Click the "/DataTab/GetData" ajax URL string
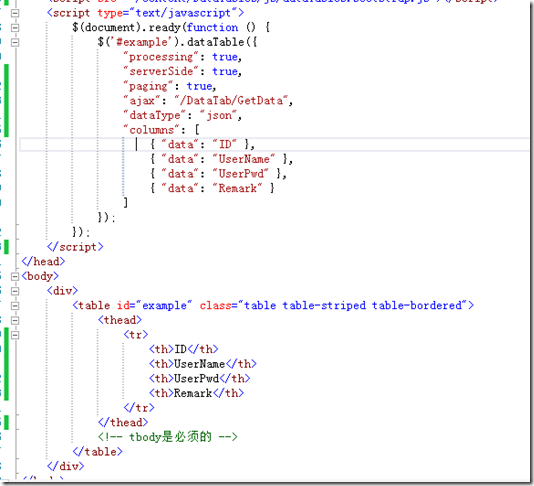The height and width of the screenshot is (486, 534). pyautogui.click(x=231, y=101)
